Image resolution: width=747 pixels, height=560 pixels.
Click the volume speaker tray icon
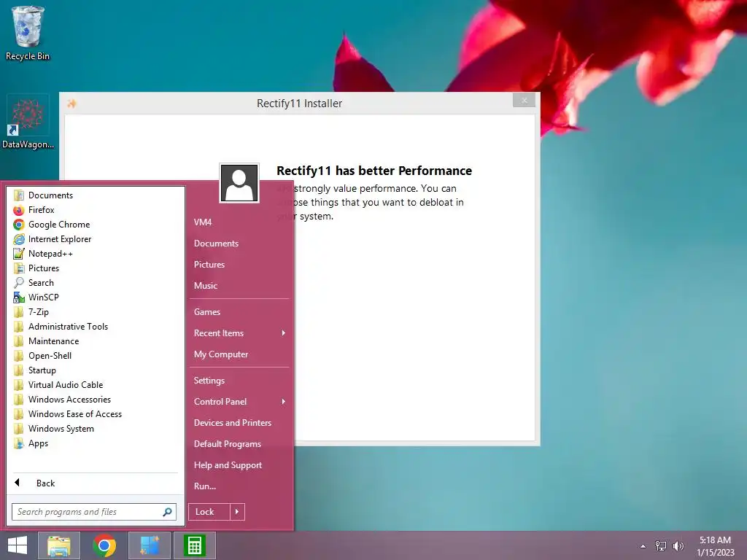point(678,546)
